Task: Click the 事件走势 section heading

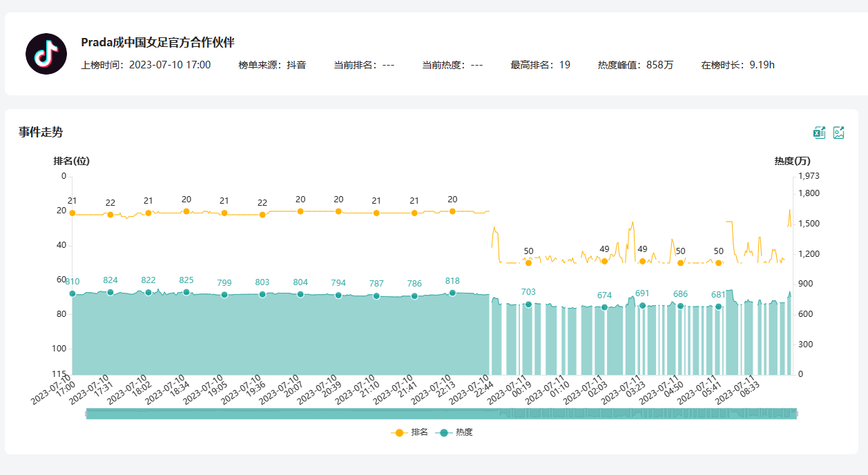Action: pyautogui.click(x=41, y=132)
